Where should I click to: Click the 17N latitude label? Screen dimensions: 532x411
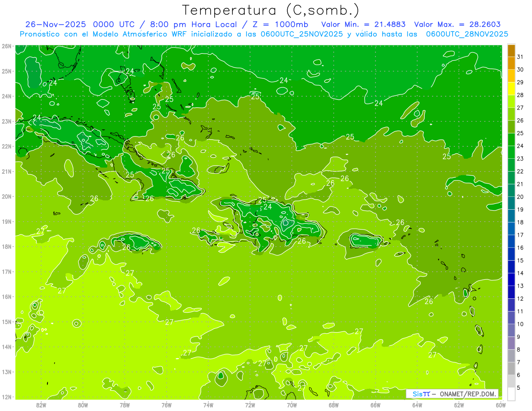[x=7, y=271]
